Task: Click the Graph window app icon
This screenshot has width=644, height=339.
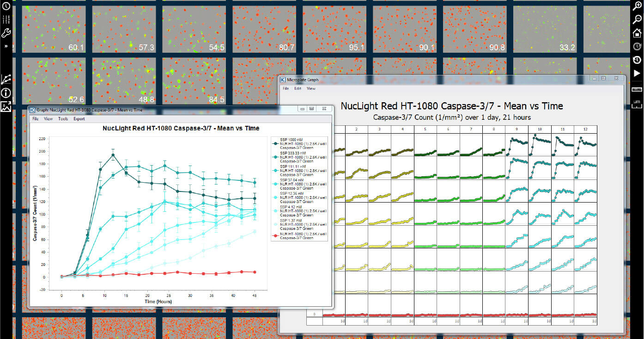Action: tap(33, 110)
